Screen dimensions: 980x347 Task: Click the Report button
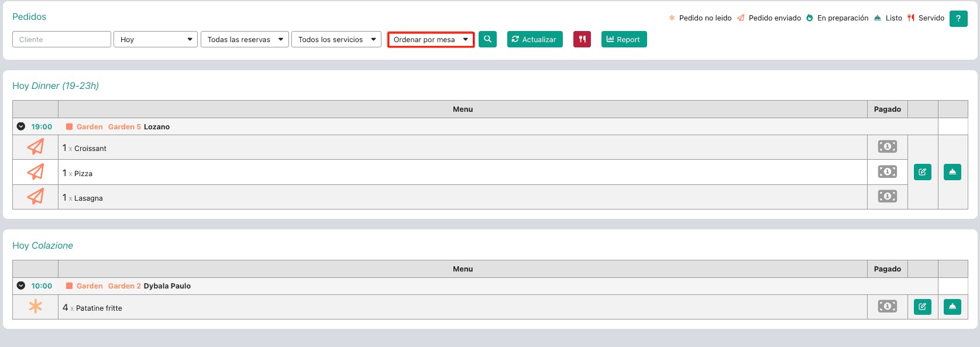[624, 39]
